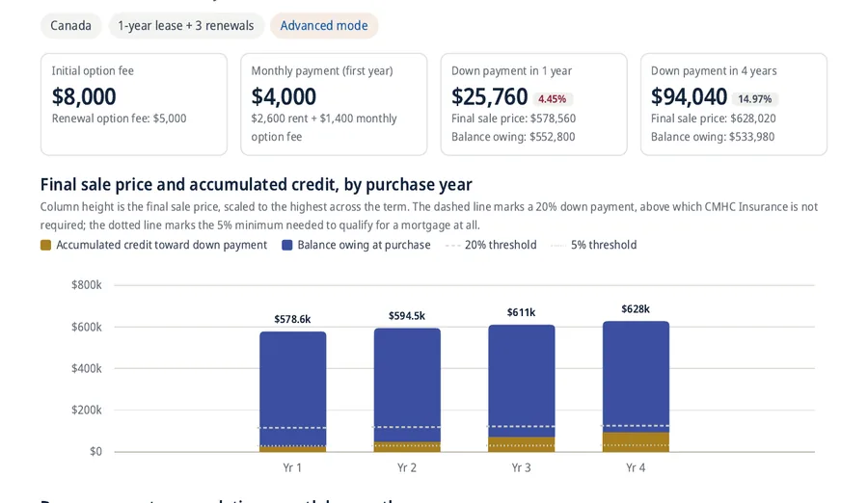Click the blue Balance owing legend swatch

286,245
